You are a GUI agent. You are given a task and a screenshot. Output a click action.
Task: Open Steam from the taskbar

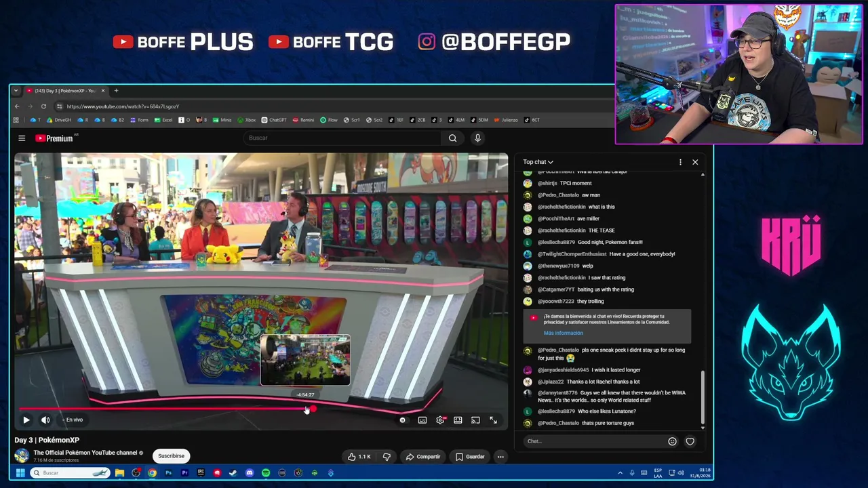point(233,473)
